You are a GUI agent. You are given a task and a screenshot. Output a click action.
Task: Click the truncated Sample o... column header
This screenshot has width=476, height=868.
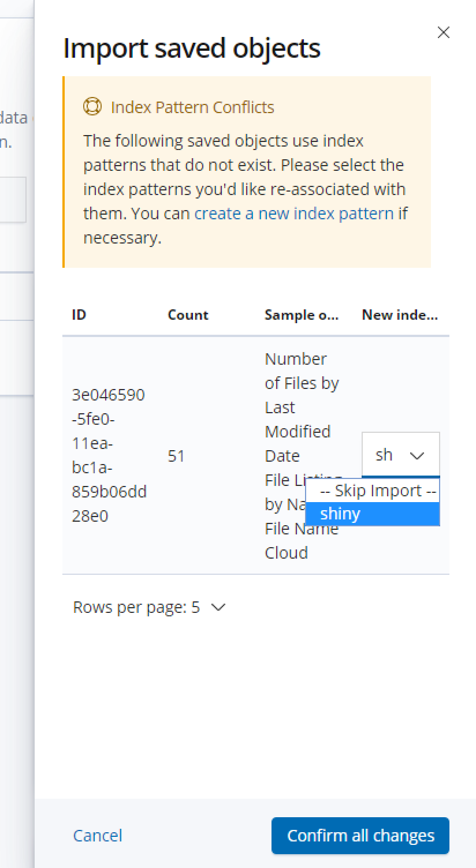pyautogui.click(x=301, y=315)
